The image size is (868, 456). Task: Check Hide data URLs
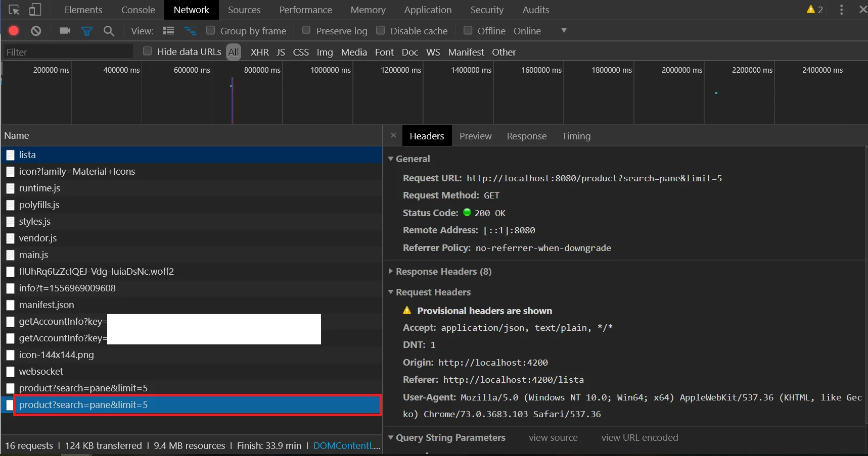click(x=148, y=51)
